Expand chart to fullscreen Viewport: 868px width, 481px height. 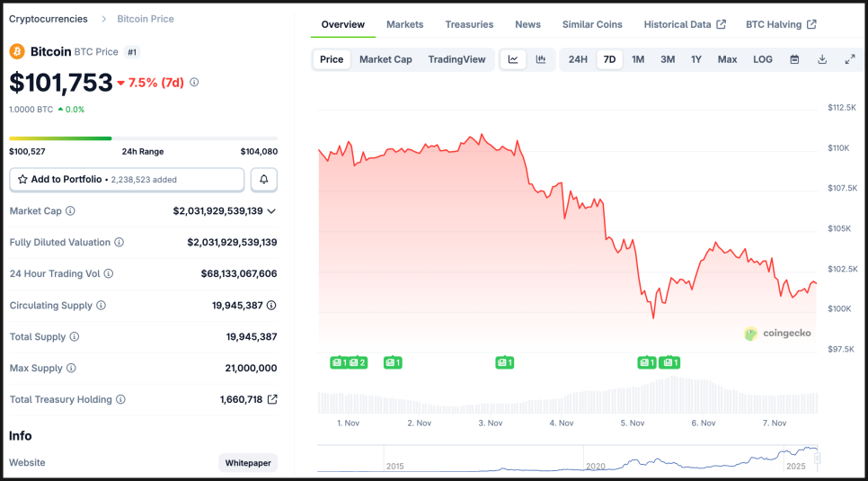pos(850,59)
